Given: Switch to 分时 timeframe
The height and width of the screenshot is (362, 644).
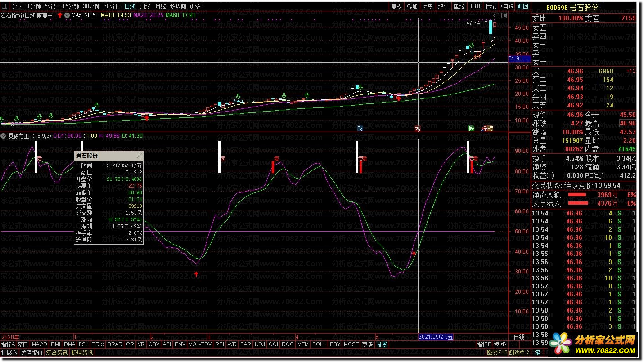Looking at the screenshot, I should pyautogui.click(x=17, y=7).
